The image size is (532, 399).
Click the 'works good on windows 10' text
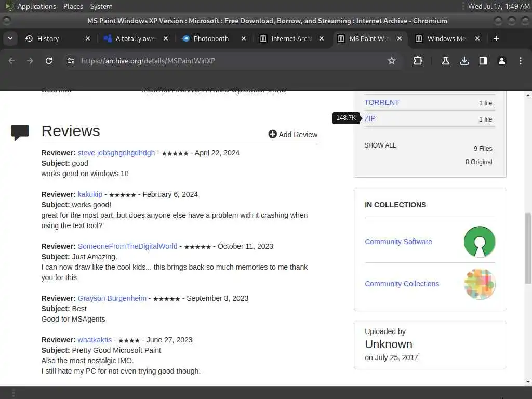click(x=85, y=174)
